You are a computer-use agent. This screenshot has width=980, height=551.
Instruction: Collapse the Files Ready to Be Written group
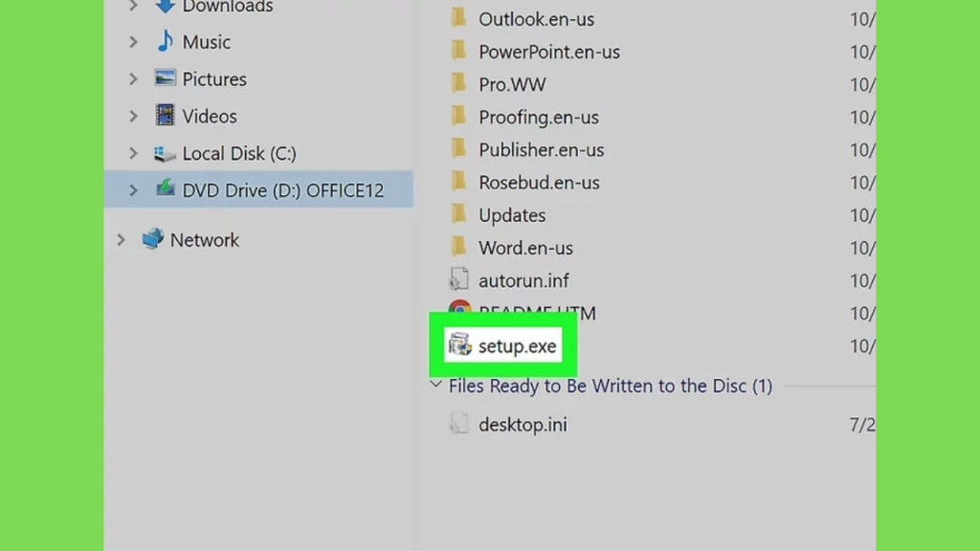436,385
